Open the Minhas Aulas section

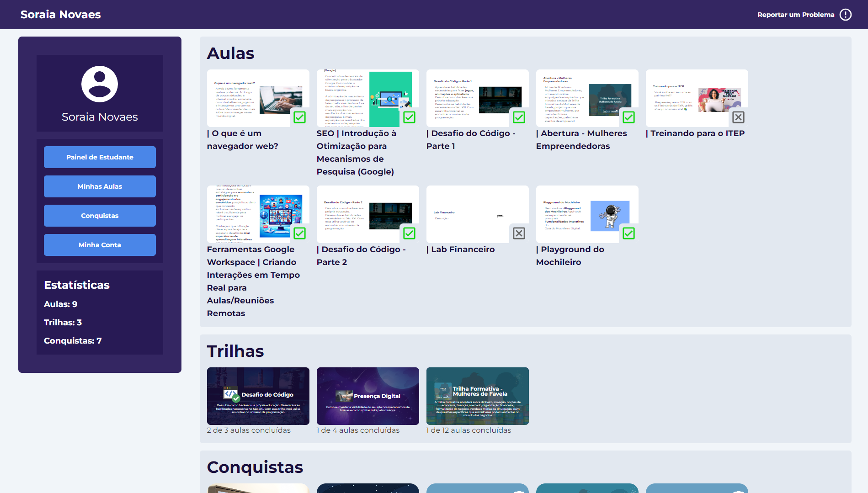click(x=100, y=186)
